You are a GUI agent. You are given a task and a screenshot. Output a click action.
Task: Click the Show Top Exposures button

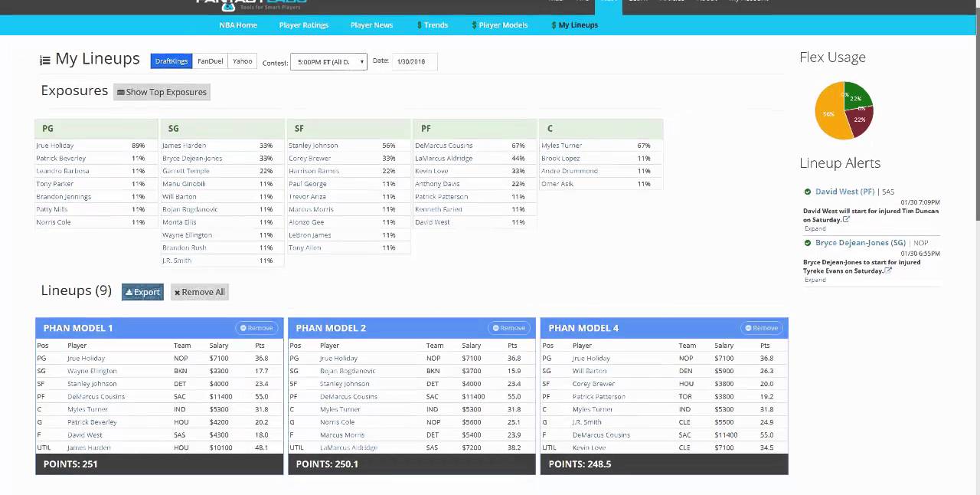click(x=162, y=92)
